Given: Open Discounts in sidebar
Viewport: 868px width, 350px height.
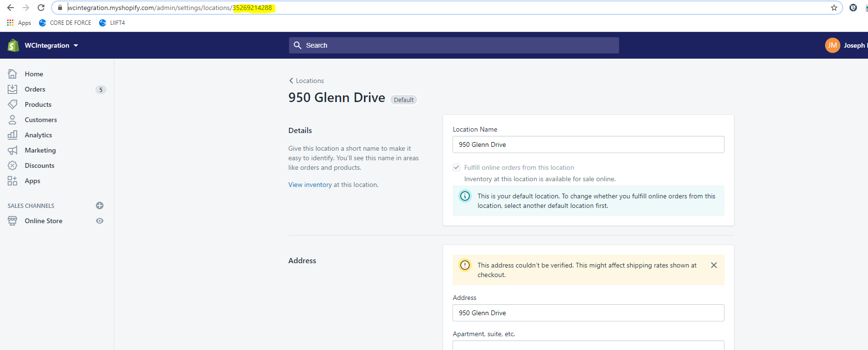Looking at the screenshot, I should (x=40, y=165).
